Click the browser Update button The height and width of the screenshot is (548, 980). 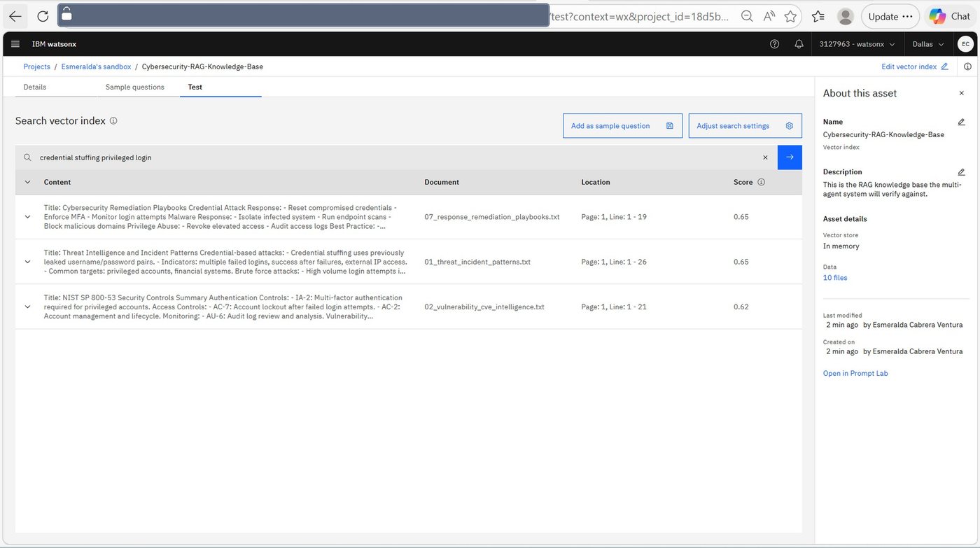tap(890, 16)
